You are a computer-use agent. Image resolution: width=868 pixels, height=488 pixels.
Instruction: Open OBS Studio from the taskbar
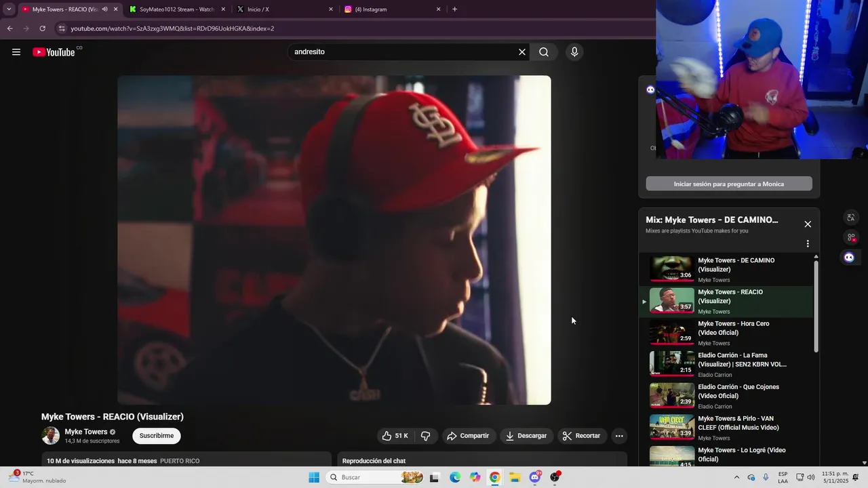point(555,477)
